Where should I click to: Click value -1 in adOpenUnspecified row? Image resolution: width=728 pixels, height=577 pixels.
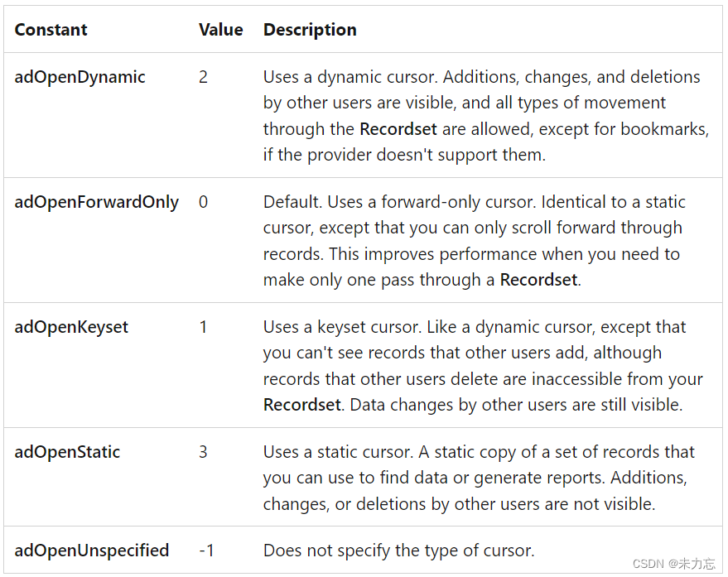(206, 551)
